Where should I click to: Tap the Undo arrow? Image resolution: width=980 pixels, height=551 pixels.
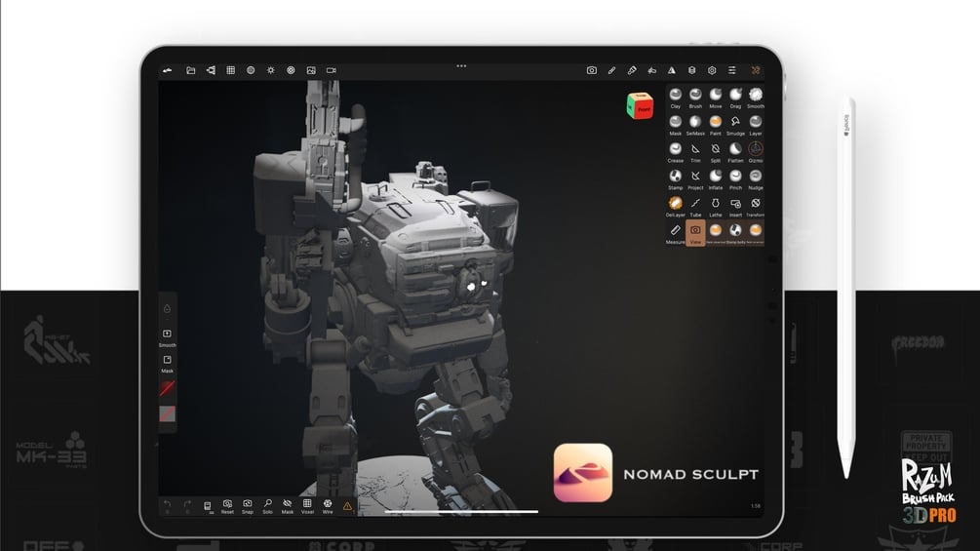click(x=167, y=505)
